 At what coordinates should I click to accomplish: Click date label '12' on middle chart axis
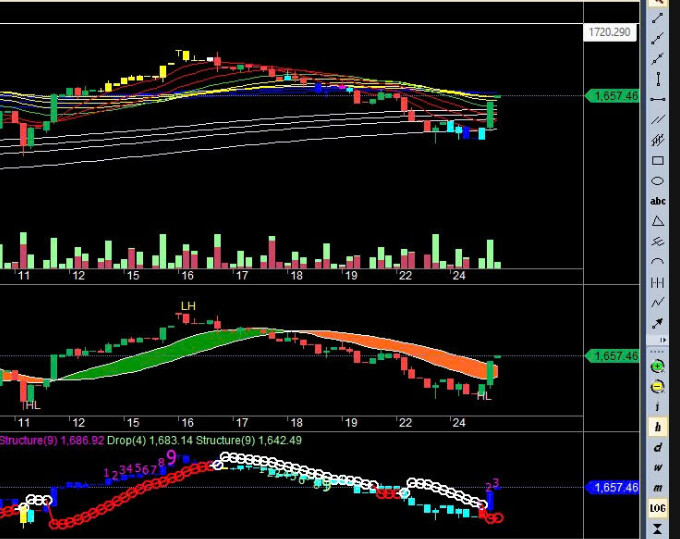pyautogui.click(x=78, y=423)
